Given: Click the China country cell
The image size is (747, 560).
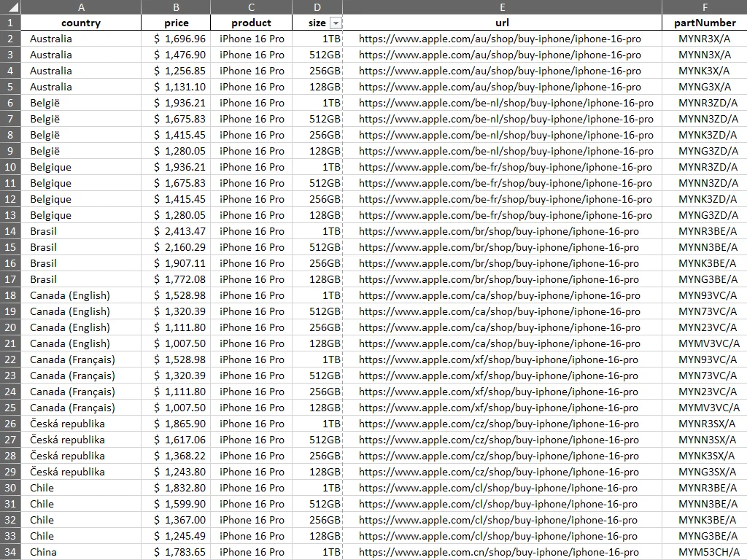Looking at the screenshot, I should click(x=81, y=552).
